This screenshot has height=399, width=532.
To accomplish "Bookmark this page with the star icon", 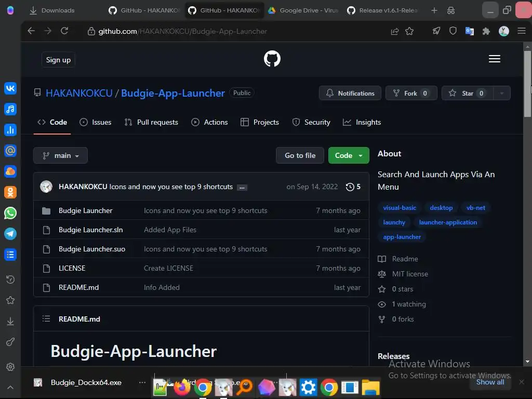I will 409,31.
